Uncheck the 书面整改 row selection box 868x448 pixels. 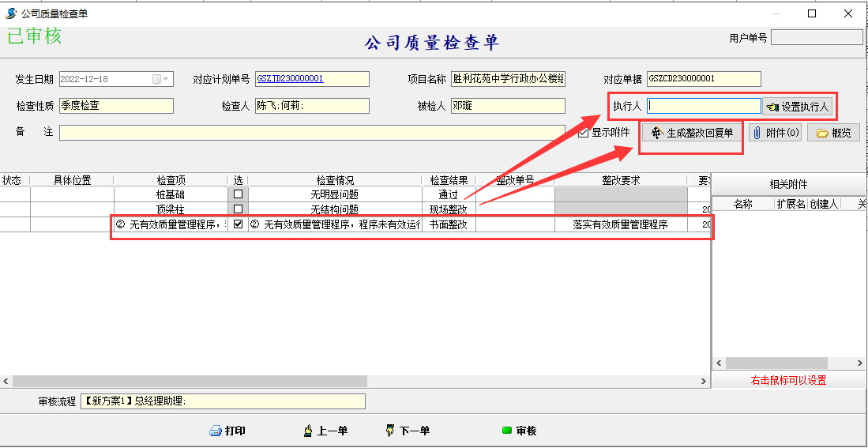(x=238, y=224)
